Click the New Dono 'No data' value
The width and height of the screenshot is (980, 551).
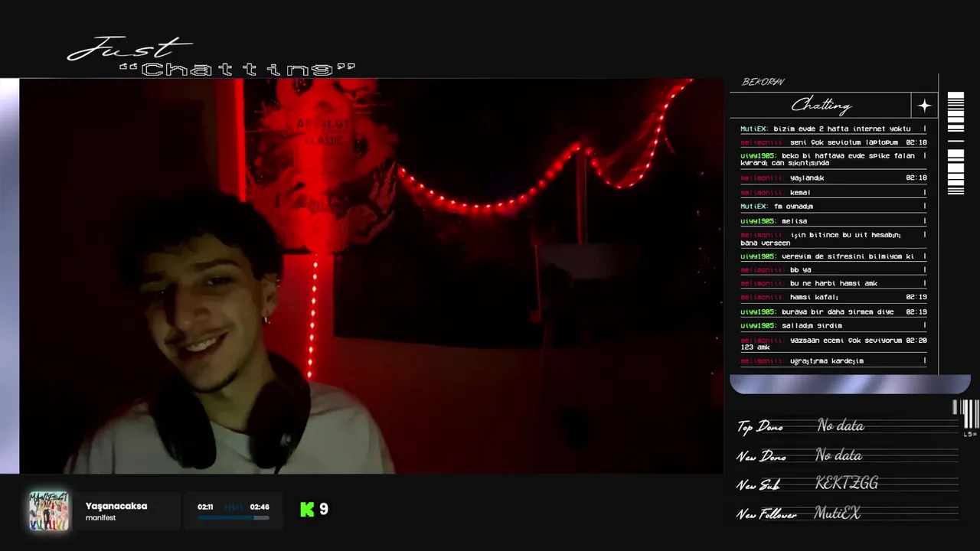838,455
